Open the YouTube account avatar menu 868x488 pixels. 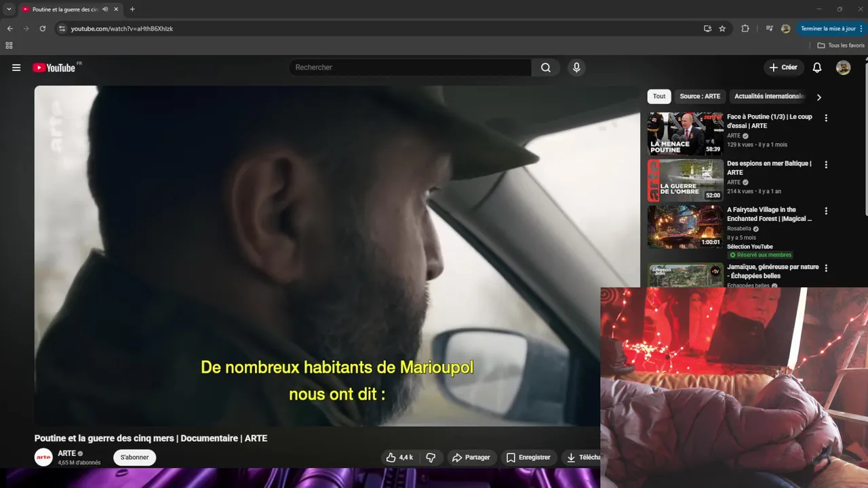coord(843,67)
